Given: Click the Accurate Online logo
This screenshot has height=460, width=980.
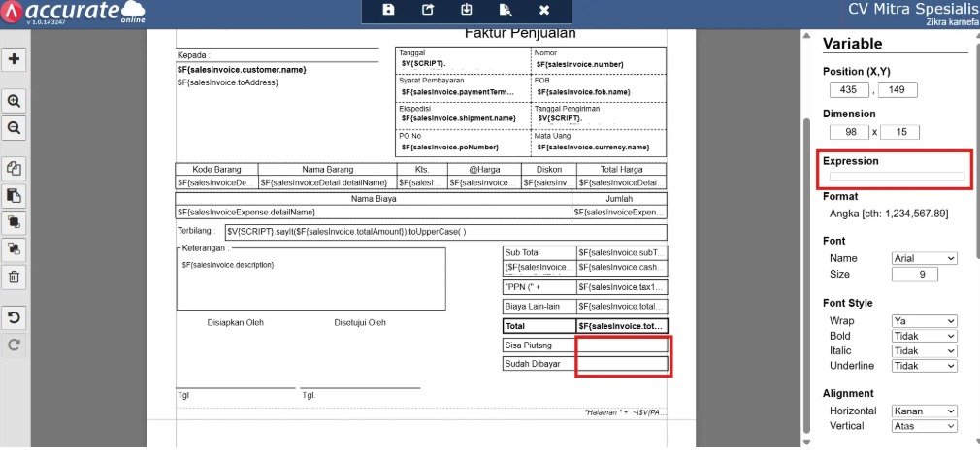Looking at the screenshot, I should tap(74, 12).
